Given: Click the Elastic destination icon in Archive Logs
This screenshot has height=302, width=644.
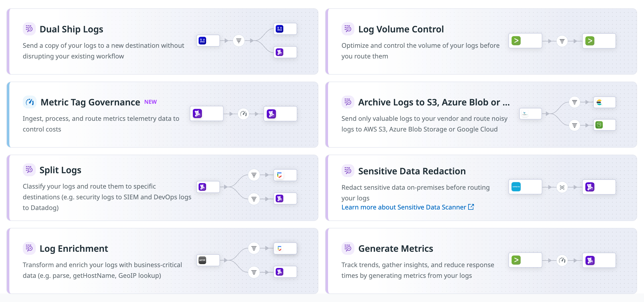Looking at the screenshot, I should [599, 102].
